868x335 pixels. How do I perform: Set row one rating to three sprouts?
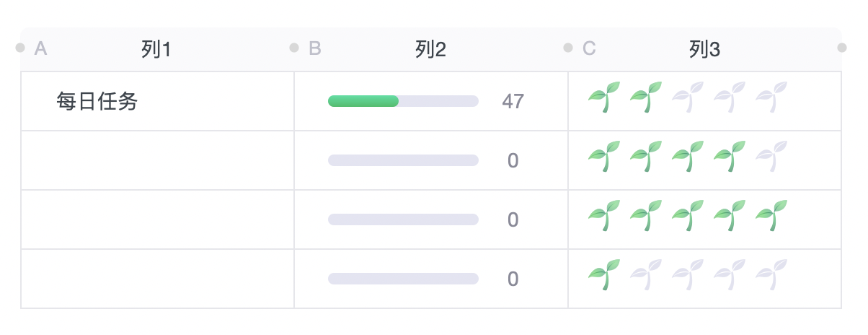click(688, 97)
